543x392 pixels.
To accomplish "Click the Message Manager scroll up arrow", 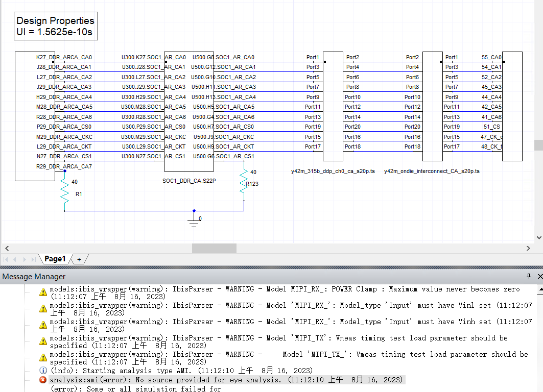I will 540,288.
